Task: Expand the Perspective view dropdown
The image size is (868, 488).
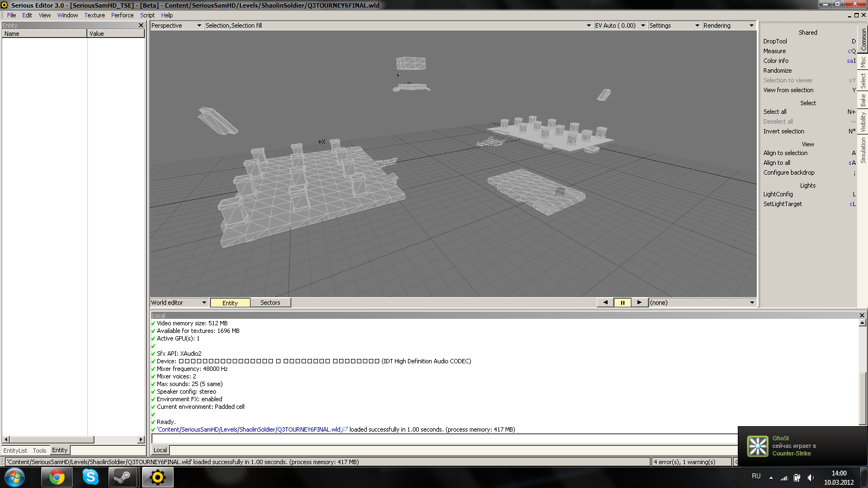Action: tap(176, 25)
